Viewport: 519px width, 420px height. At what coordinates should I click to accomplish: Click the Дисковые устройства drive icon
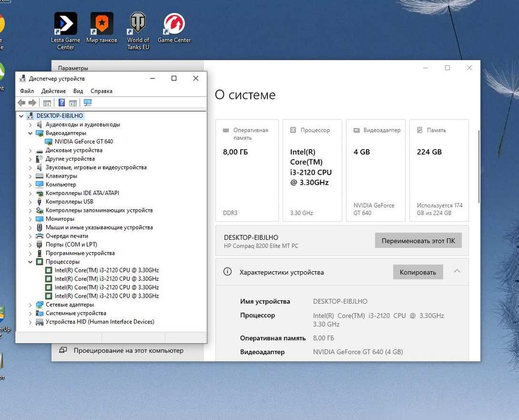tap(40, 150)
